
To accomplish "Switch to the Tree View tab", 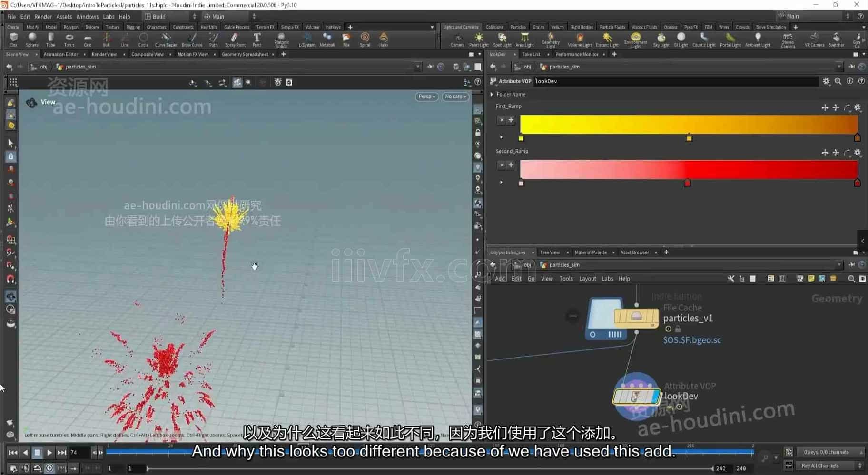I will tap(550, 252).
